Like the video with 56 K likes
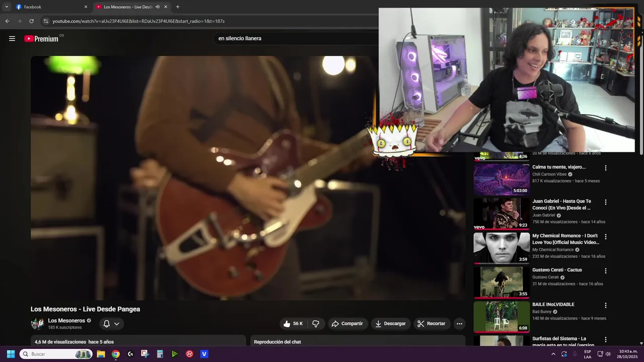The height and width of the screenshot is (362, 644). [293, 324]
